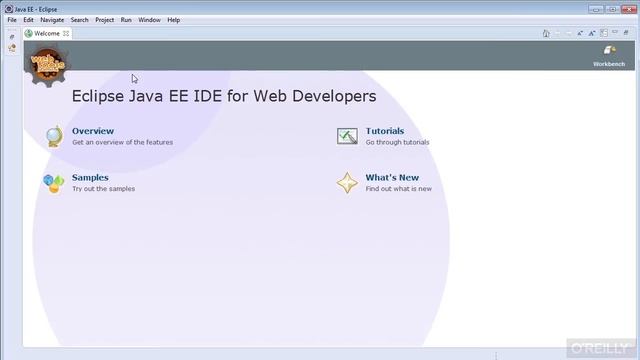
Task: Click the Magnify font size toolbar icon
Action: click(592, 33)
